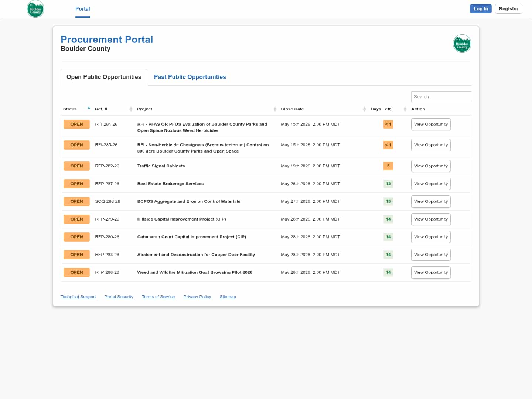Sort the table by the Project column

[207, 109]
